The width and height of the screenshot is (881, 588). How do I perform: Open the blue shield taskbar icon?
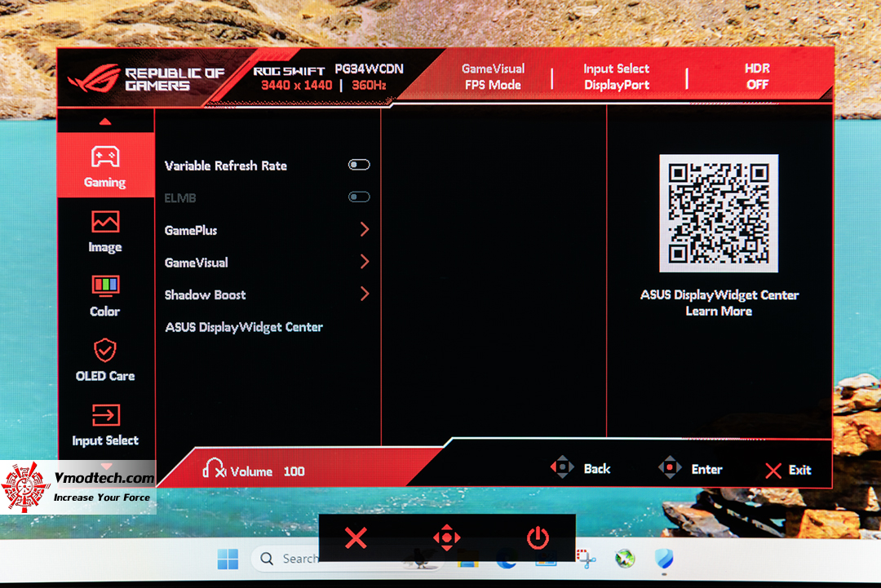click(663, 559)
